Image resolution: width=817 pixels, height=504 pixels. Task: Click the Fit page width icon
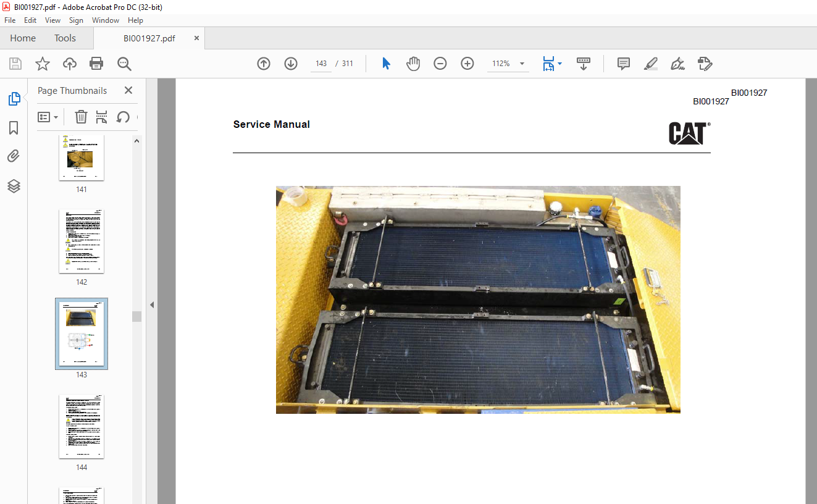tap(548, 64)
